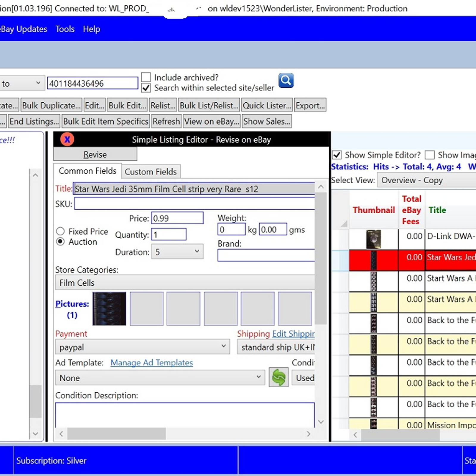Viewport: 476px width, 476px height.
Task: Click the green refresh ad template icon
Action: pyautogui.click(x=278, y=377)
